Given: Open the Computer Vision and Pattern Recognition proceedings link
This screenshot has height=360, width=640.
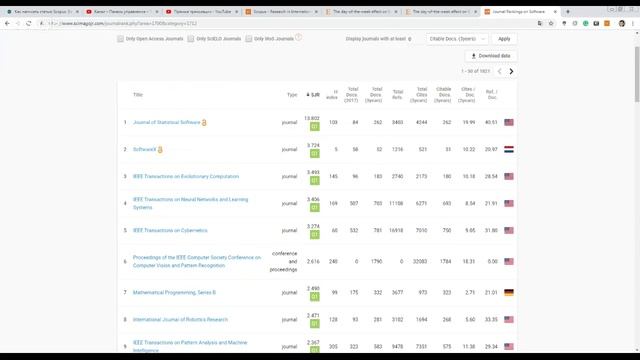Looking at the screenshot, I should [x=197, y=261].
